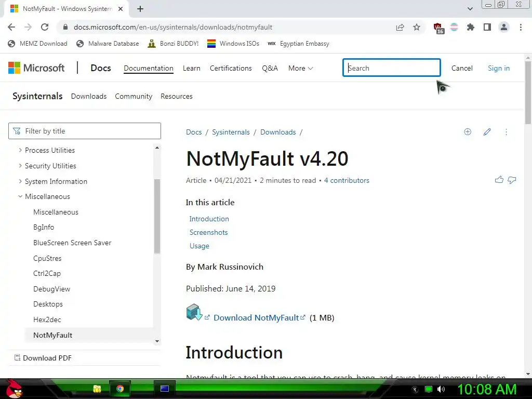Reload the NotMyFault page

coord(45,27)
